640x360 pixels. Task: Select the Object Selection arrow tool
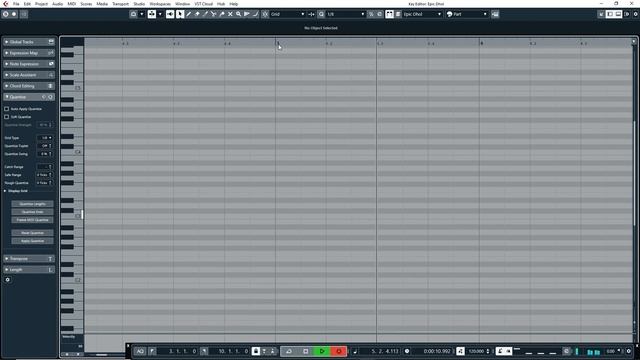pos(180,14)
